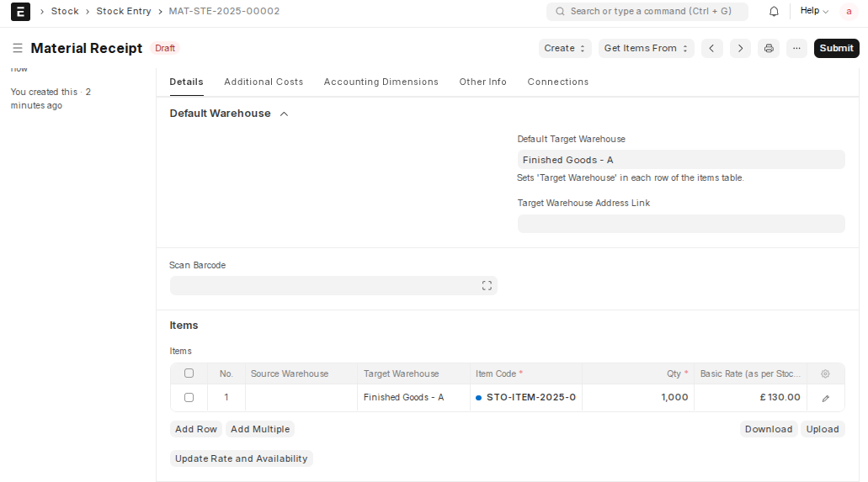Click the Basic Rate column header
868x482 pixels.
tap(751, 373)
